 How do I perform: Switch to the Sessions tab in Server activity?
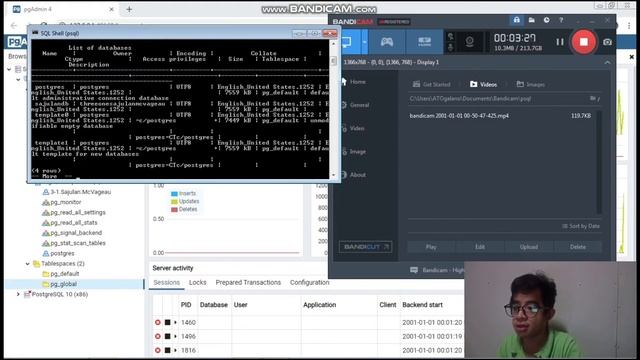click(167, 282)
